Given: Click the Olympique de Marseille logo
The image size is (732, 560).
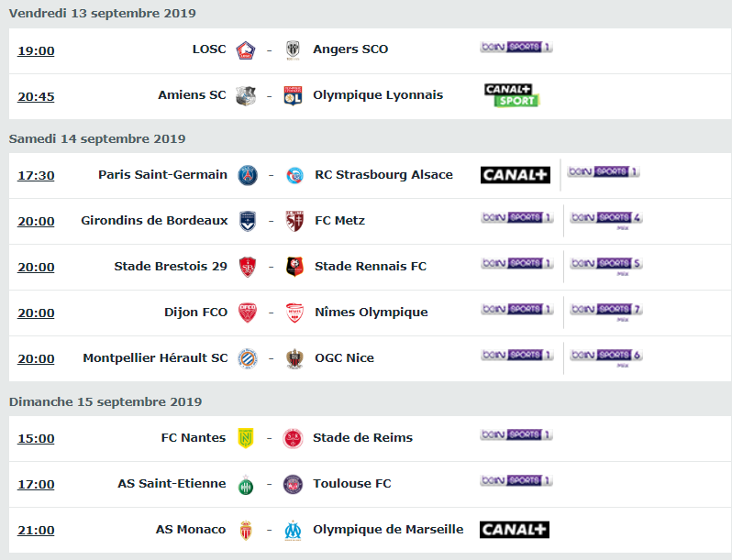Looking at the screenshot, I should tap(293, 530).
